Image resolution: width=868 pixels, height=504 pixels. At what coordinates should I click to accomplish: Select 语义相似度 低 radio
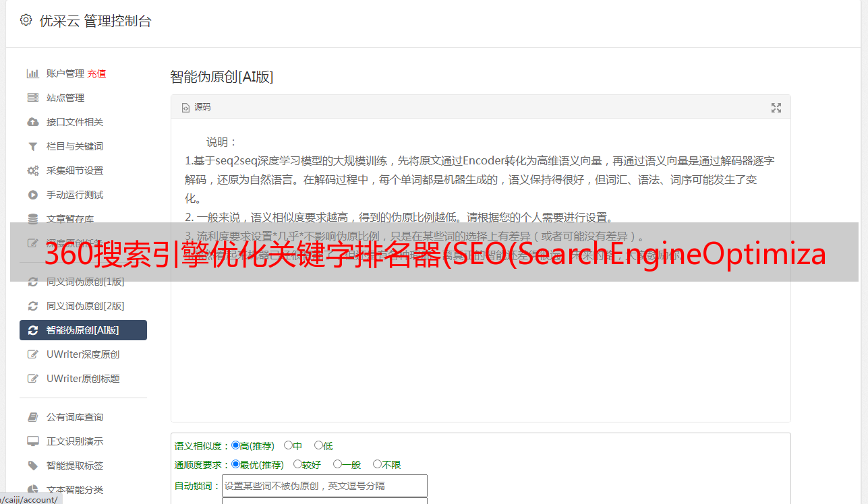318,445
